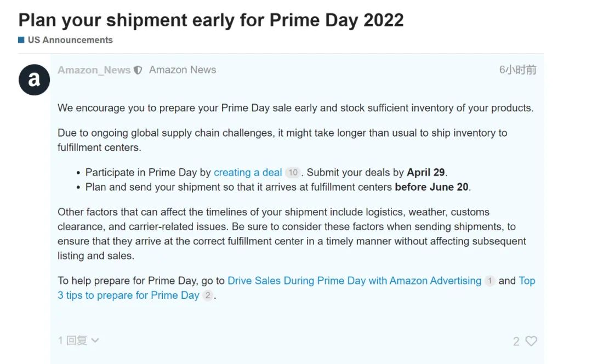Click the verified shield badge beside Amazon_News

pos(137,70)
